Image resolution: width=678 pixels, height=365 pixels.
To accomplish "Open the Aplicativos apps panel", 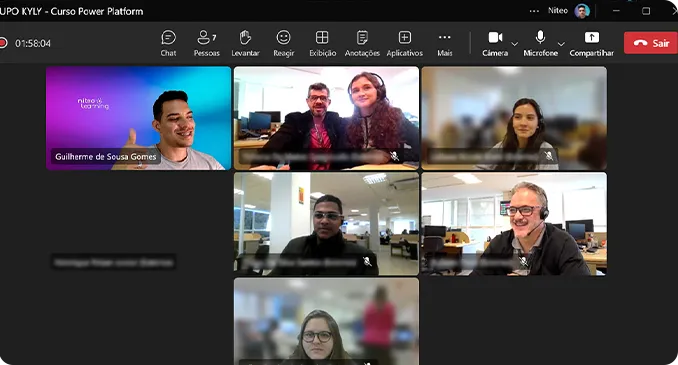I will 405,43.
